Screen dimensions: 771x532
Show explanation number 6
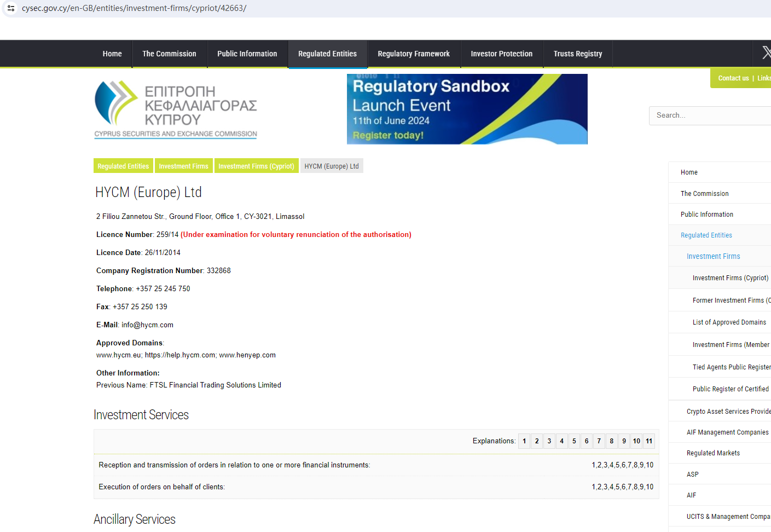pos(587,441)
